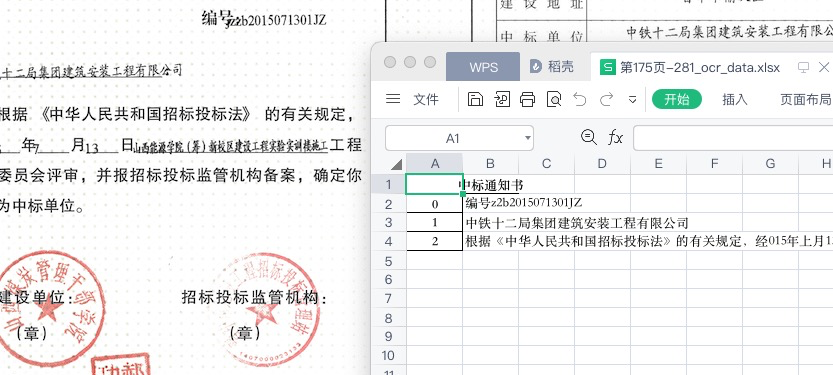
Task: Click 建设单位 label in background document
Action: pyautogui.click(x=36, y=297)
